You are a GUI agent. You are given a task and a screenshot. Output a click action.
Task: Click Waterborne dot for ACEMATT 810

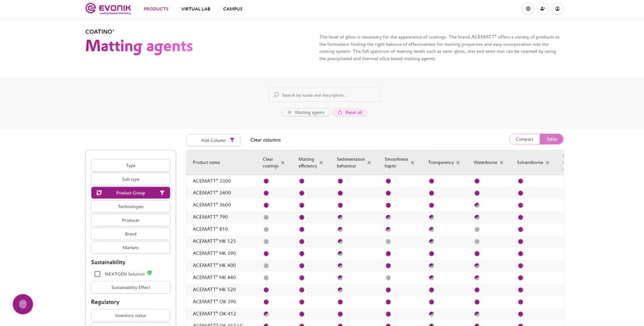477,229
